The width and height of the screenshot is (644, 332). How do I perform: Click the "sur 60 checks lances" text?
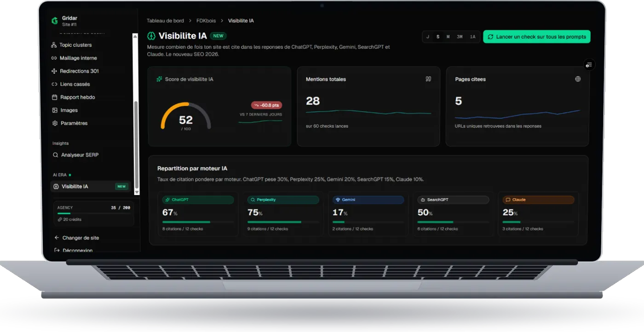point(327,126)
